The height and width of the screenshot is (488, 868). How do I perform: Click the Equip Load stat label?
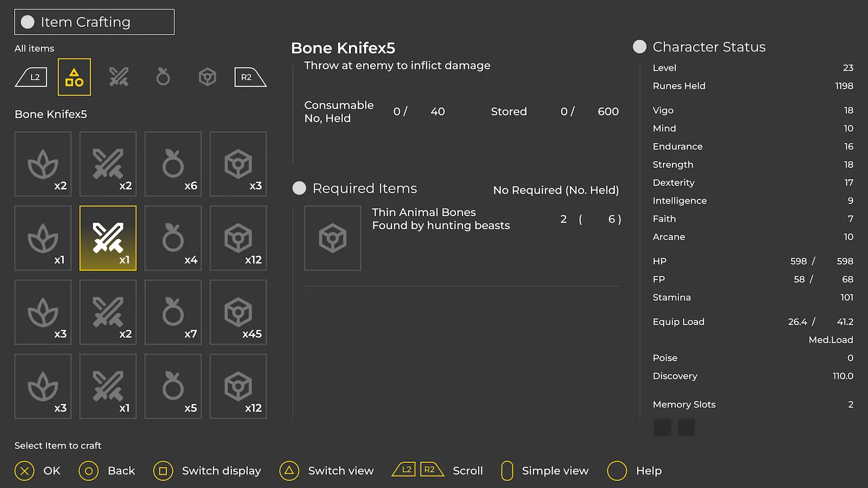(x=679, y=322)
